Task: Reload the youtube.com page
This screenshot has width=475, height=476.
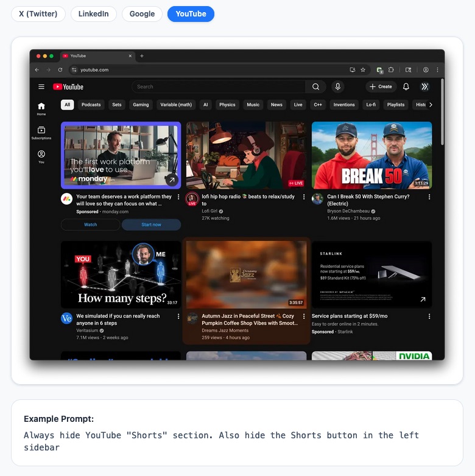Action: pyautogui.click(x=60, y=70)
